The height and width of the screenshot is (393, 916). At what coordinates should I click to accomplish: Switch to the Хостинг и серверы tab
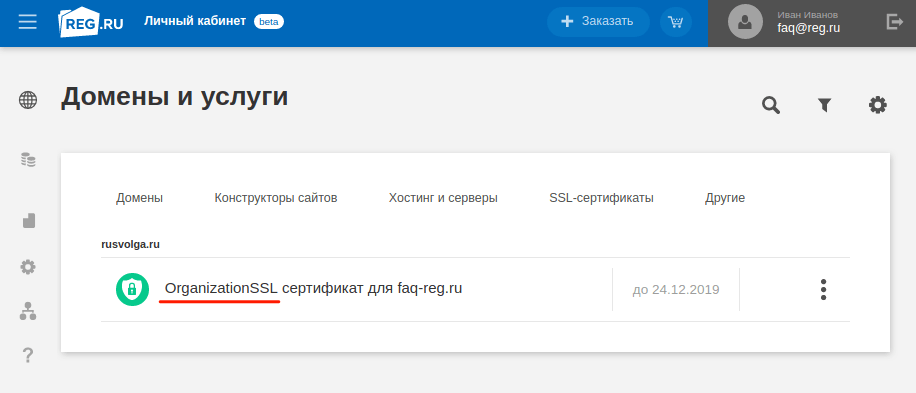(x=443, y=198)
